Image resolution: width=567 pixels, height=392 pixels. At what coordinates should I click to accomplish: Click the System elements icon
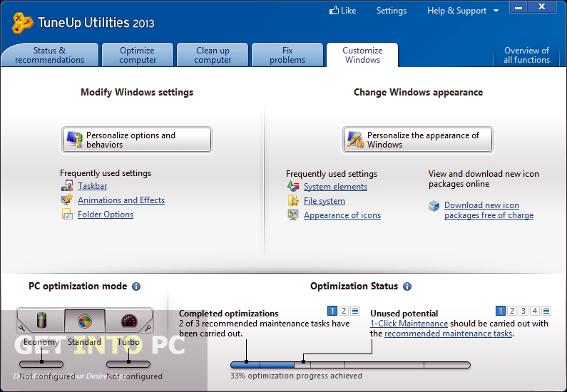pyautogui.click(x=293, y=187)
